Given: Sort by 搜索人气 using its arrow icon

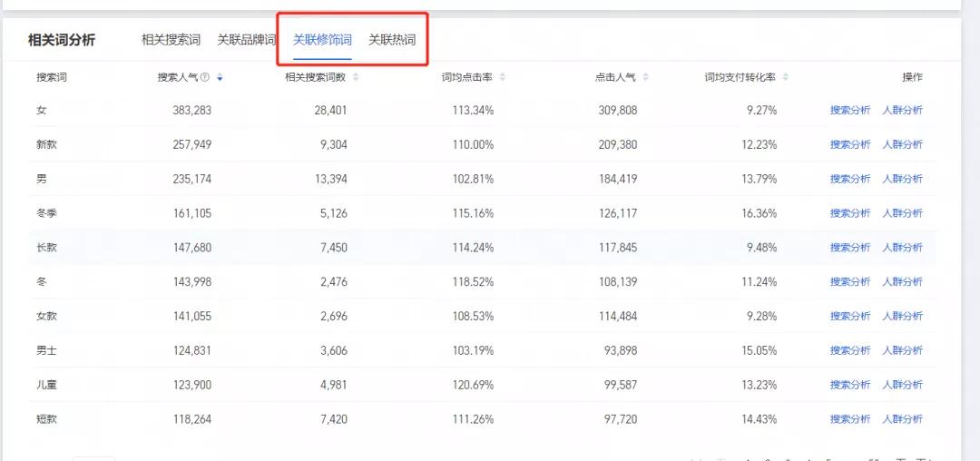Looking at the screenshot, I should click(x=220, y=77).
